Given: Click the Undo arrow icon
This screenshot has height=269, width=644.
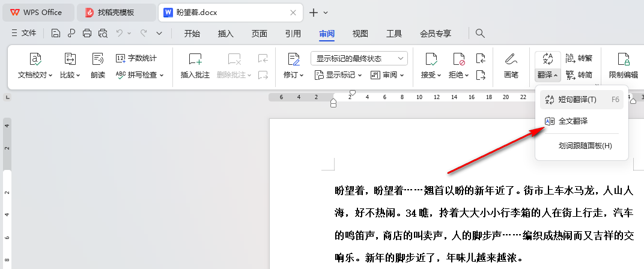Looking at the screenshot, I should tap(120, 33).
